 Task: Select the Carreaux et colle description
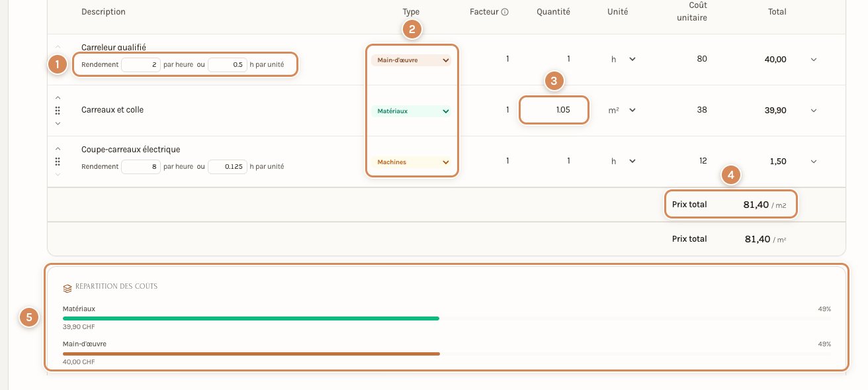tap(112, 110)
